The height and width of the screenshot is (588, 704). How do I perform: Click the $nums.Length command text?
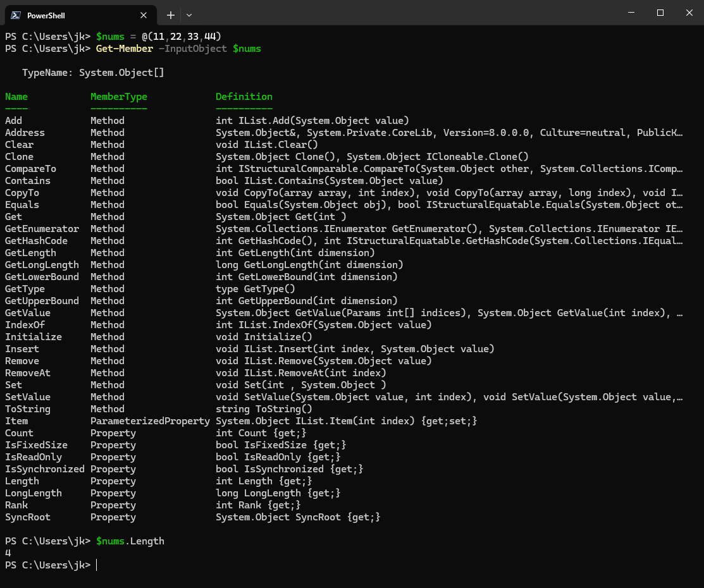pyautogui.click(x=130, y=541)
